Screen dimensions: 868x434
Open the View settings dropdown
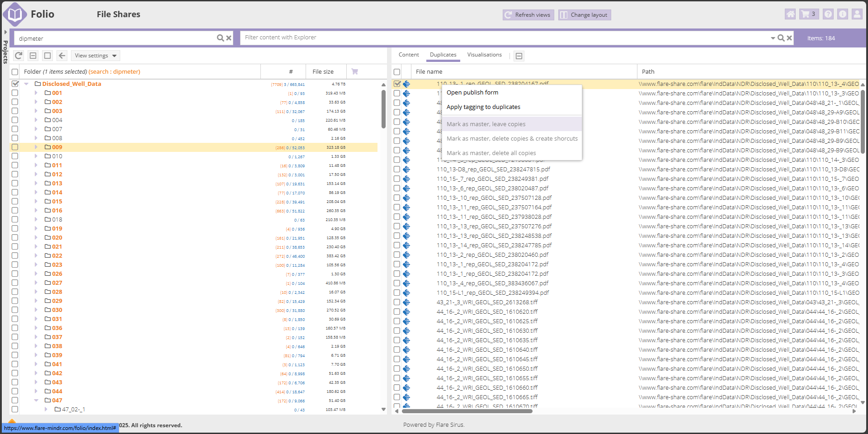click(95, 56)
